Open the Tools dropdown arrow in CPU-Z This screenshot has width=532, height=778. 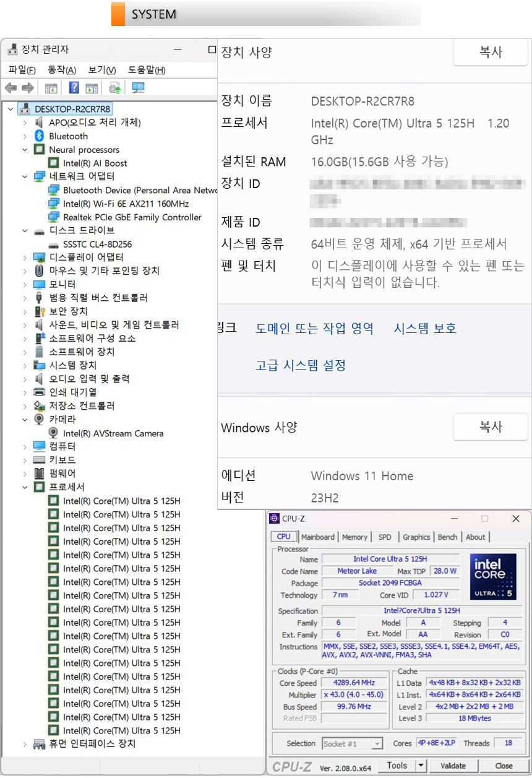(x=421, y=766)
